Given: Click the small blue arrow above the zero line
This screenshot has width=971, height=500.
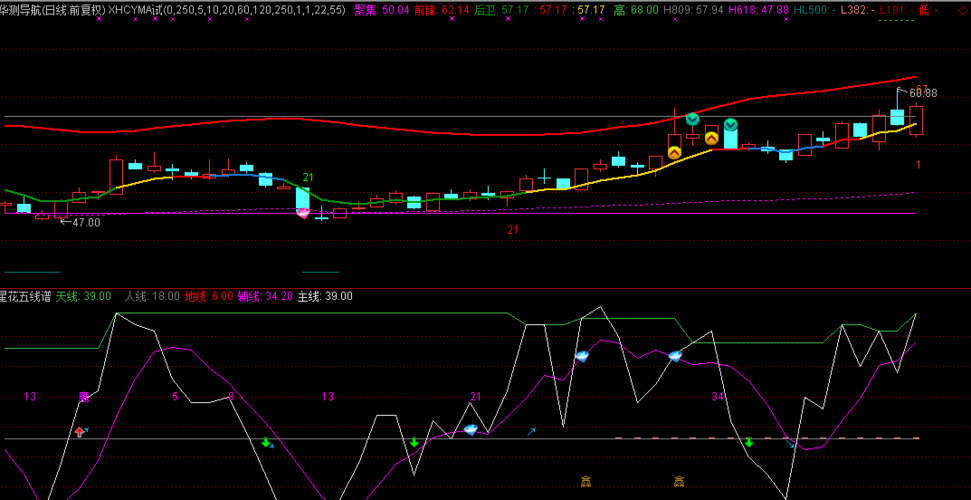Looking at the screenshot, I should pyautogui.click(x=531, y=431).
